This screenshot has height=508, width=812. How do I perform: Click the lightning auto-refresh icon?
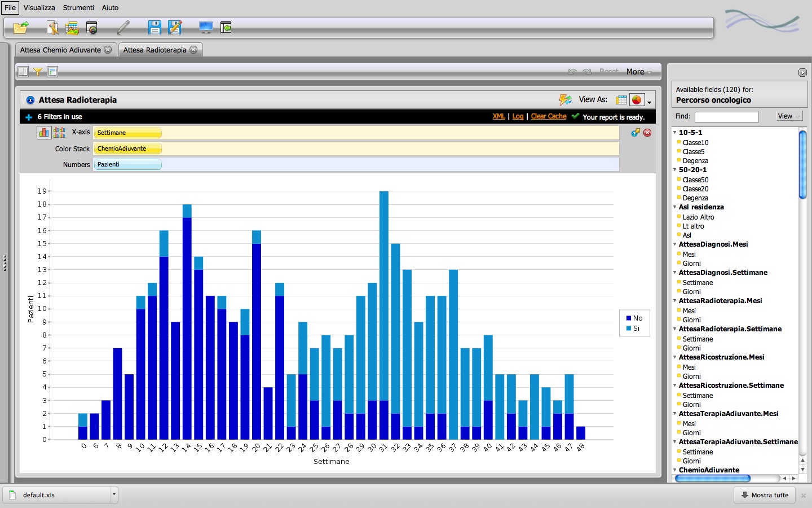(x=565, y=100)
